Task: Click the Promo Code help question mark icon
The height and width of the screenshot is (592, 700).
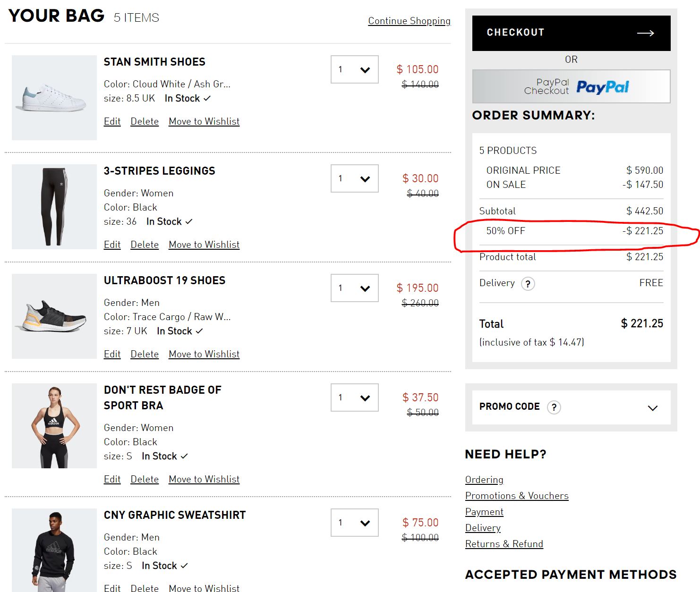Action: click(x=554, y=407)
